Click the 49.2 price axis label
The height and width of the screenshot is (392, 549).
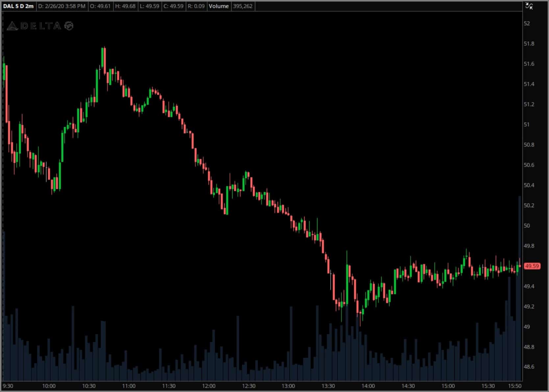pyautogui.click(x=529, y=307)
